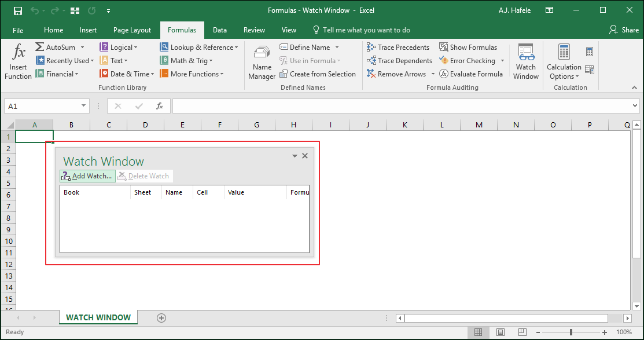Screen dimensions: 644x340
Task: Switch to the Data tab
Action: [220, 30]
